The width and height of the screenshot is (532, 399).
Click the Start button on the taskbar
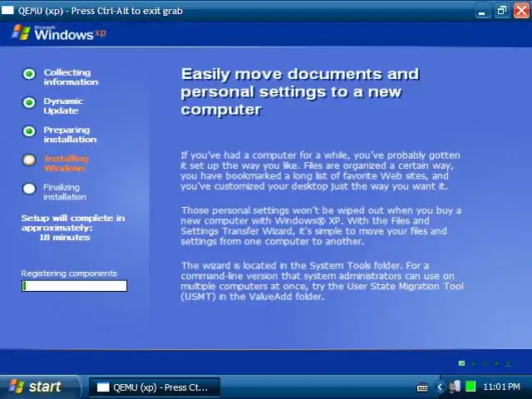coord(39,387)
